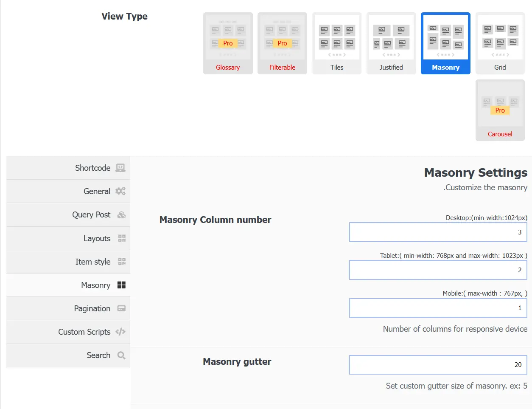Viewport: 532px width, 409px height.
Task: Click the General gears icon
Action: tap(121, 191)
